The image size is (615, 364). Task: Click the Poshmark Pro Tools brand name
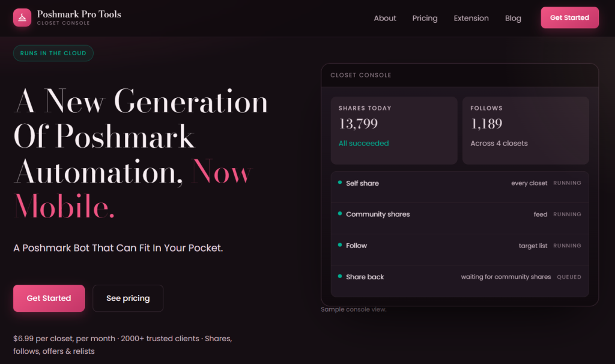click(x=79, y=14)
